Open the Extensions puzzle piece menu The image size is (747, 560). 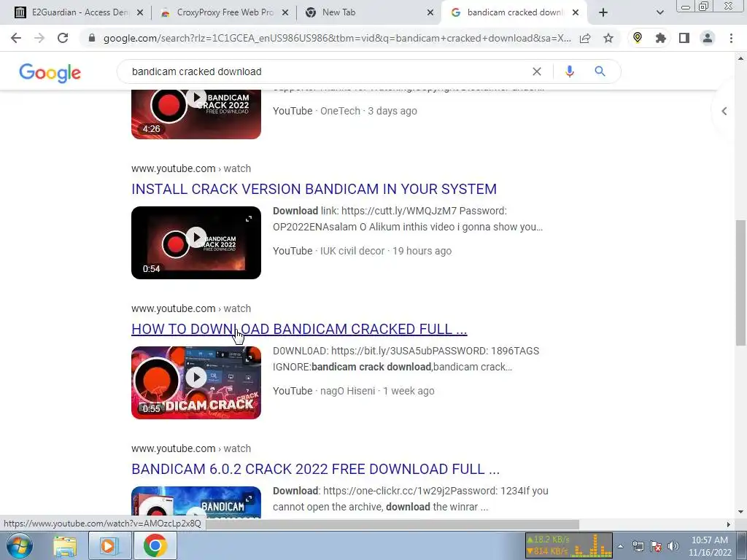click(661, 38)
